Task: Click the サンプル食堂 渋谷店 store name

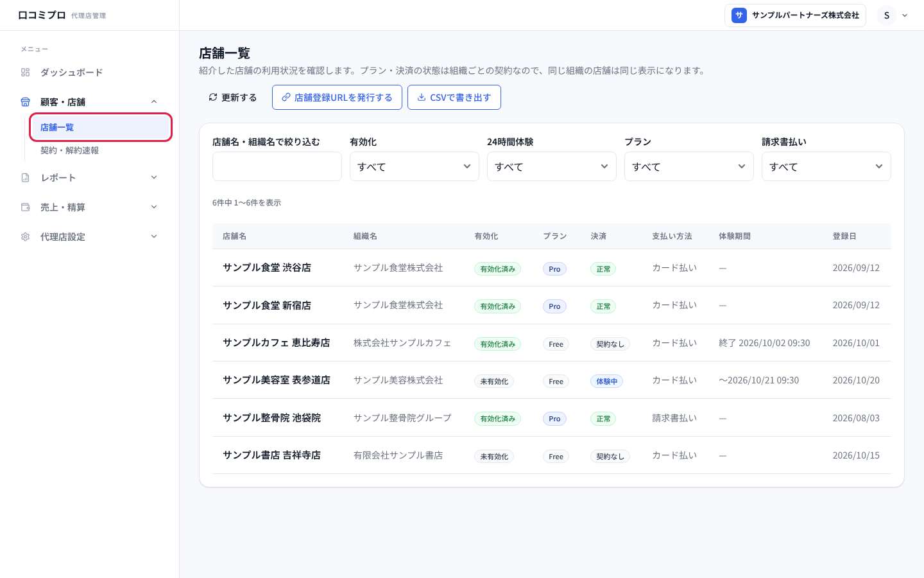Action: tap(267, 268)
